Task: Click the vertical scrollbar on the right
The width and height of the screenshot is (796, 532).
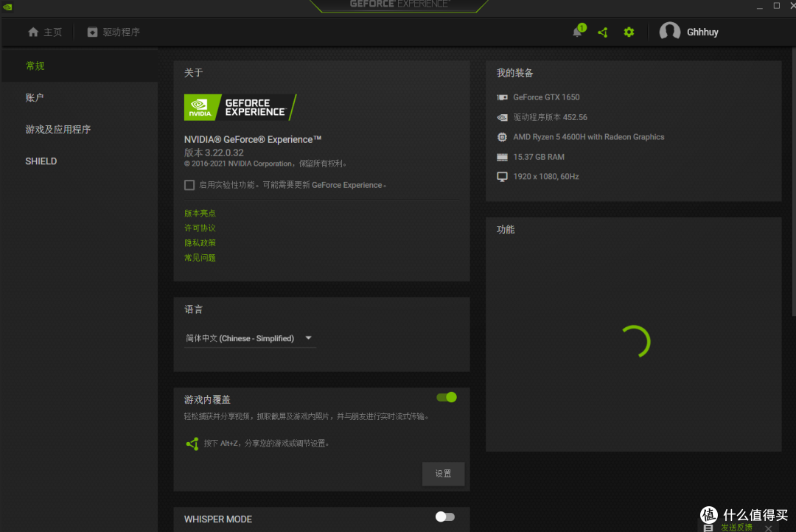Action: click(x=793, y=182)
